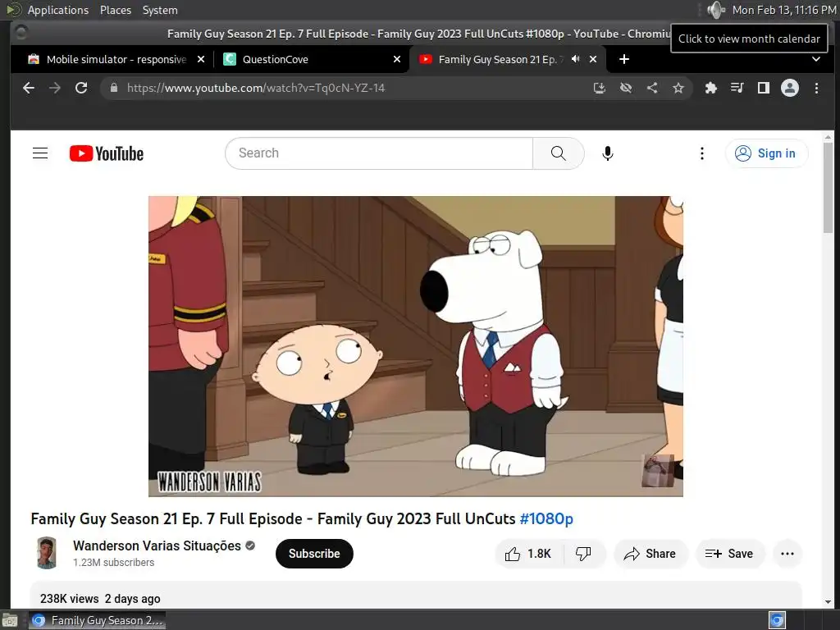The height and width of the screenshot is (630, 840).
Task: Open the YouTube hamburger guide menu
Action: tap(40, 153)
